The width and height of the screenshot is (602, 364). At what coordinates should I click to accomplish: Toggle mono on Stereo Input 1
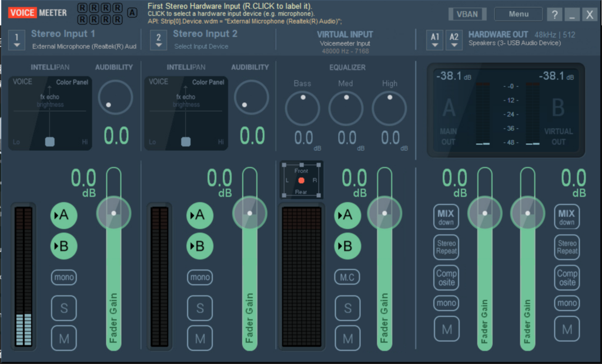pos(63,277)
